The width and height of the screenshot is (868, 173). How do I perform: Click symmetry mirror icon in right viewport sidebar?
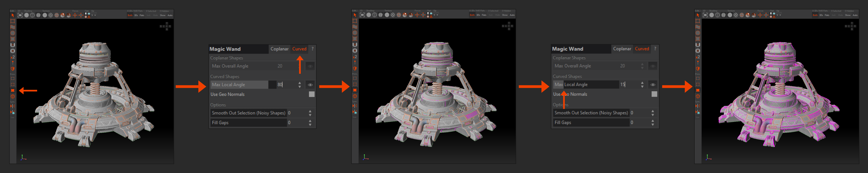click(x=698, y=106)
